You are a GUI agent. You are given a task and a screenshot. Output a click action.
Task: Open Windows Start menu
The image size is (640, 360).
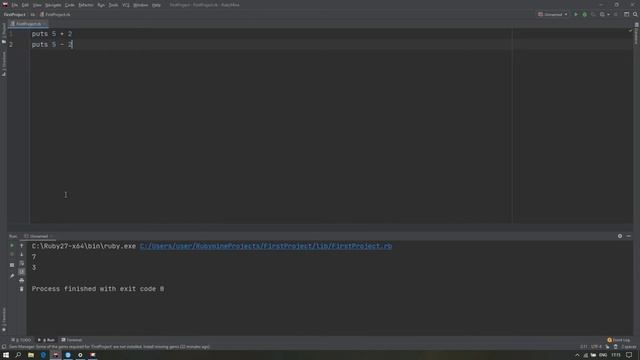[x=6, y=355]
